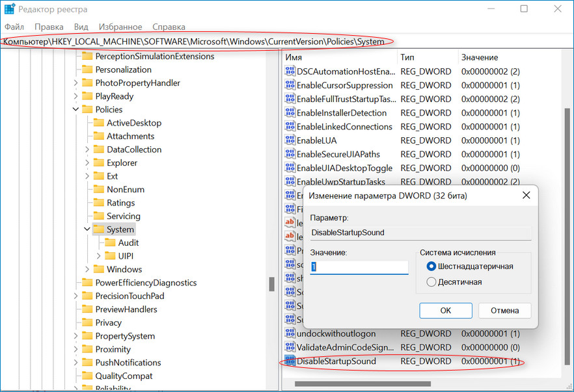
Task: Click the DWORD icon of ValidateAdminCodeSignatures
Action: [290, 348]
